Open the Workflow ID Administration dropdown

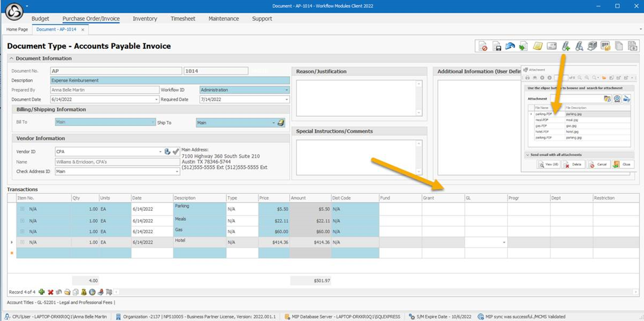[x=286, y=90]
